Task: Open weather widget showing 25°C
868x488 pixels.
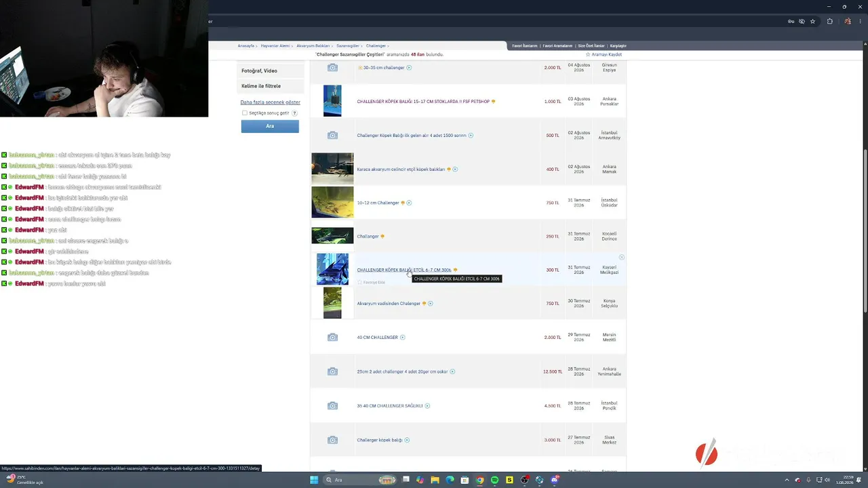Action: click(25, 480)
